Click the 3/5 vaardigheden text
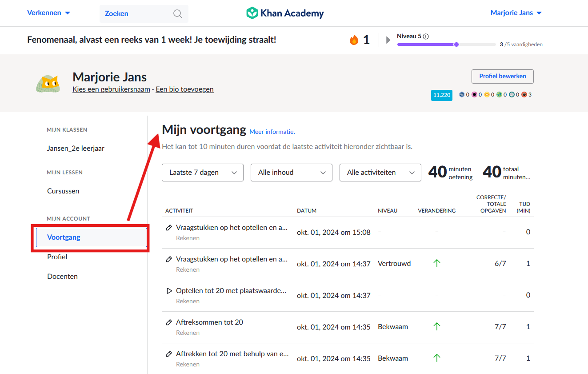This screenshot has width=588, height=374. point(521,44)
